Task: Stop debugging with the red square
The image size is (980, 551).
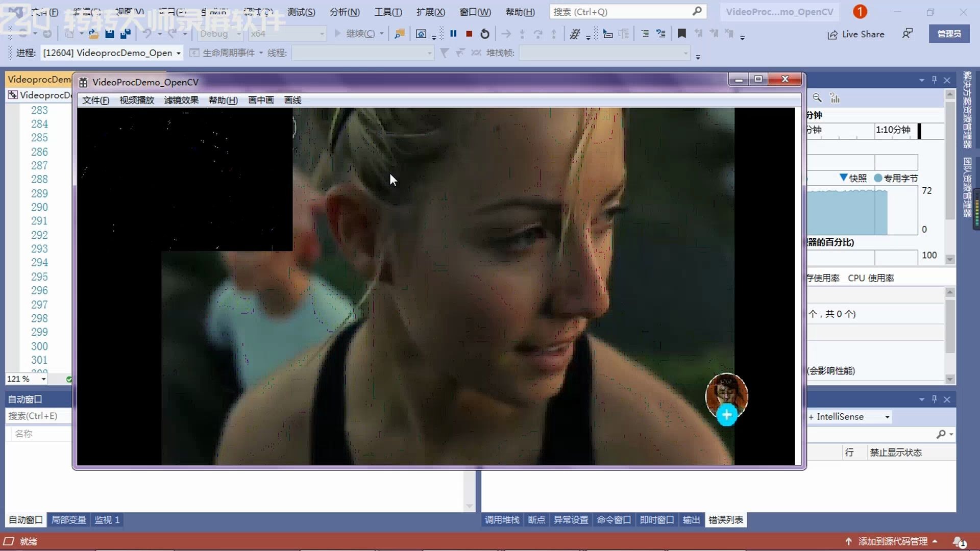Action: (469, 34)
